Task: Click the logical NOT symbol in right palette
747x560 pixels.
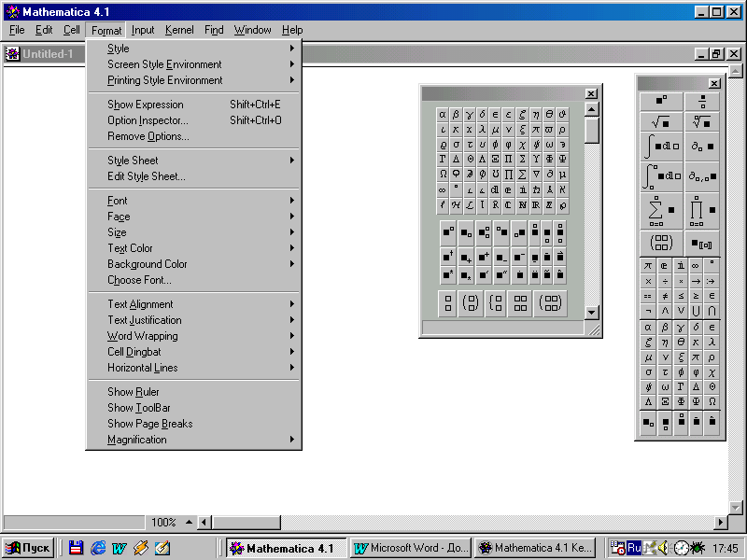Action: (648, 312)
